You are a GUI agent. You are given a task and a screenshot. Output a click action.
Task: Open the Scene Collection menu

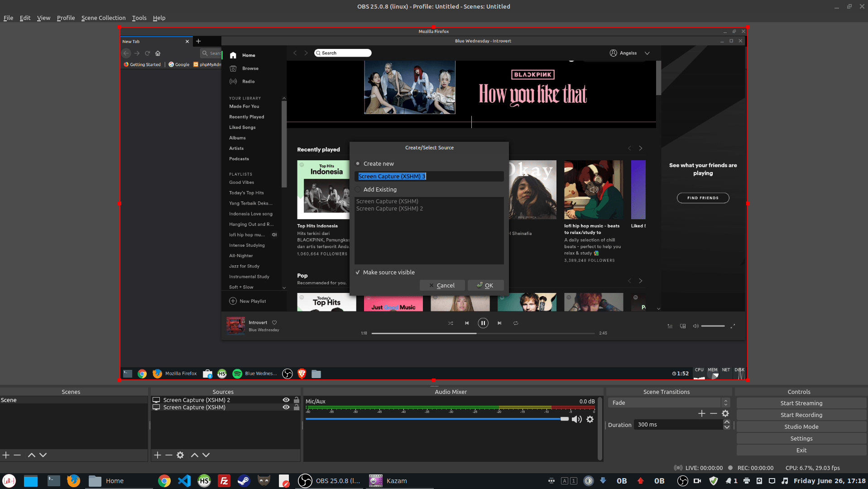click(x=103, y=18)
